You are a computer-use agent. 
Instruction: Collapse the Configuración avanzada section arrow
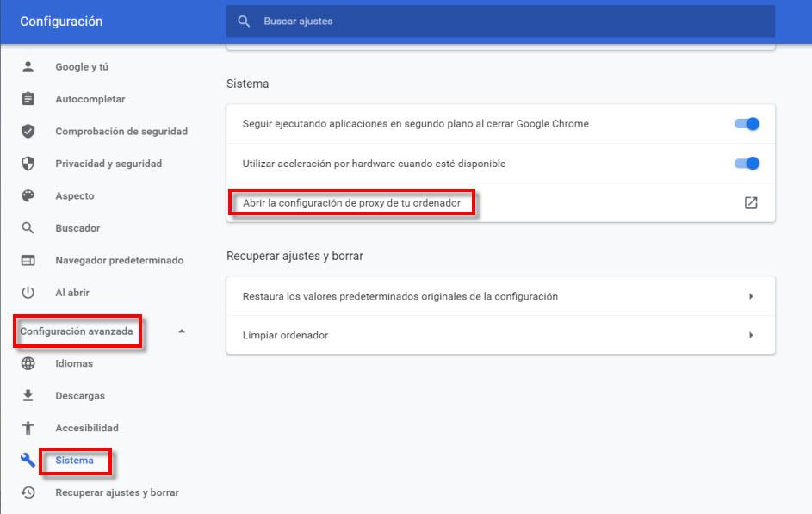tap(181, 331)
